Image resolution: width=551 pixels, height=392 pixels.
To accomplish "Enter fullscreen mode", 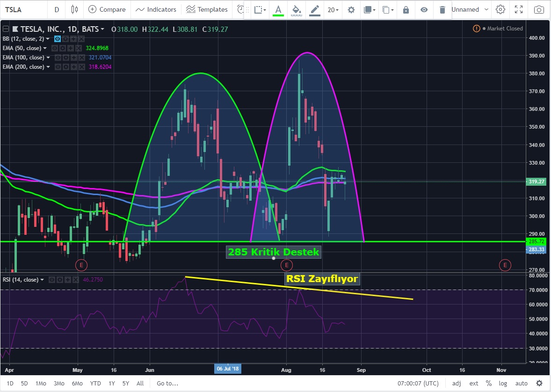I will pos(519,9).
